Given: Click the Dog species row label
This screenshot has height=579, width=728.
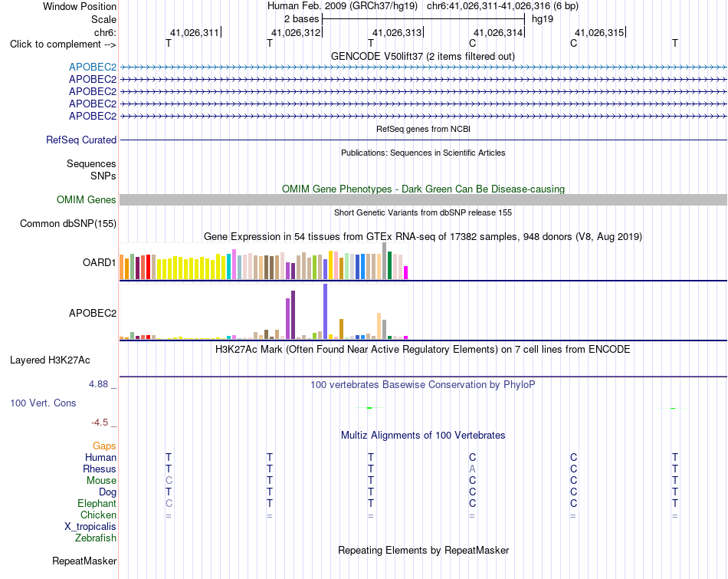Looking at the screenshot, I should click(x=107, y=492).
